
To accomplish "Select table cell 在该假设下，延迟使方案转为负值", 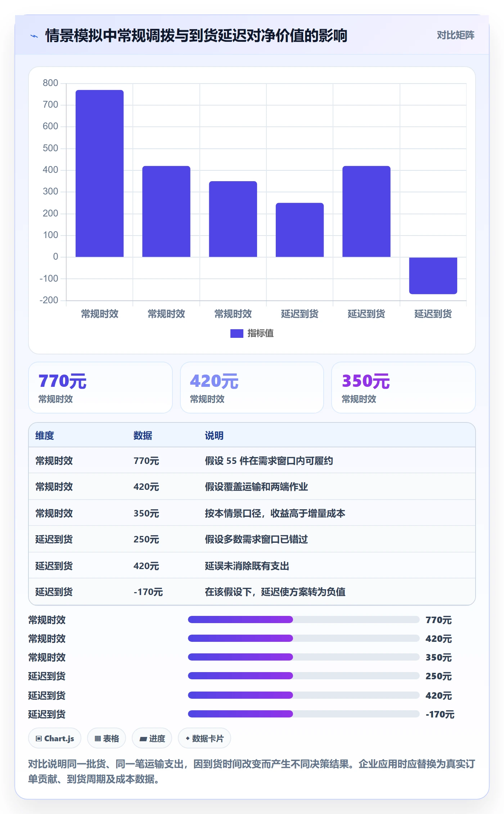I will 275,592.
